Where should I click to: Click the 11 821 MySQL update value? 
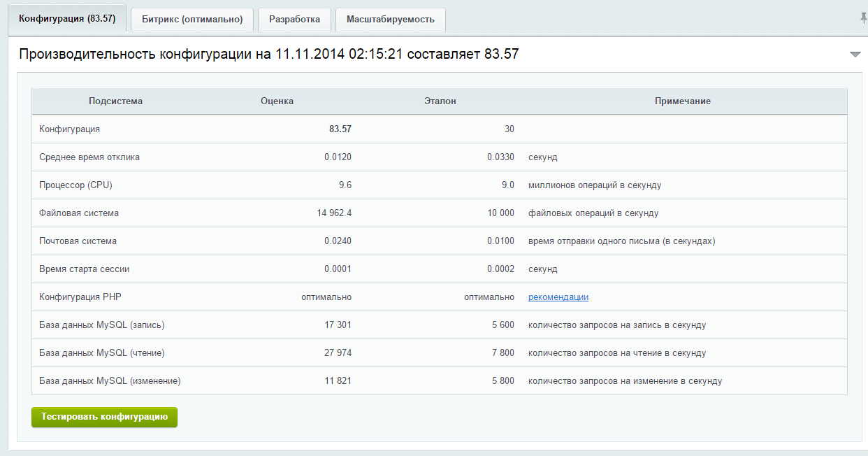(x=338, y=381)
